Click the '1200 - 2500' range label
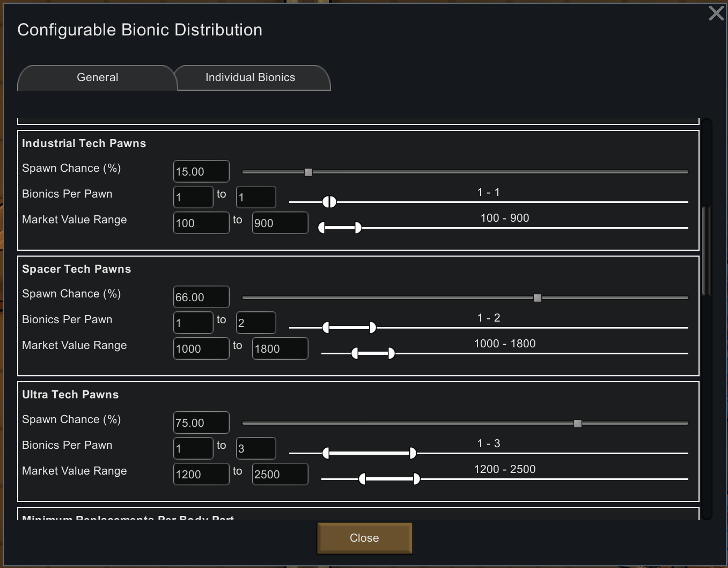 pos(505,469)
